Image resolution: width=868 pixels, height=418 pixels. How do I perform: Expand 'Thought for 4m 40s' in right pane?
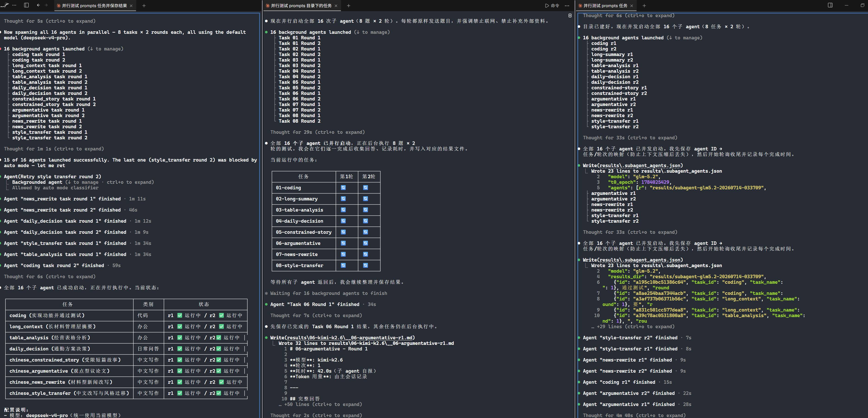pyautogui.click(x=634, y=416)
